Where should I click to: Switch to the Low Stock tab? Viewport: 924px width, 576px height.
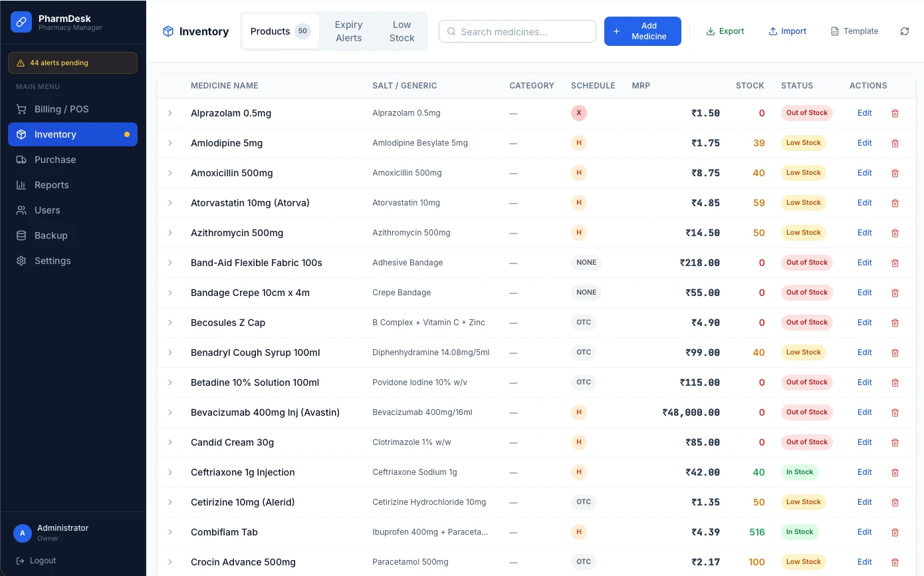pyautogui.click(x=402, y=31)
